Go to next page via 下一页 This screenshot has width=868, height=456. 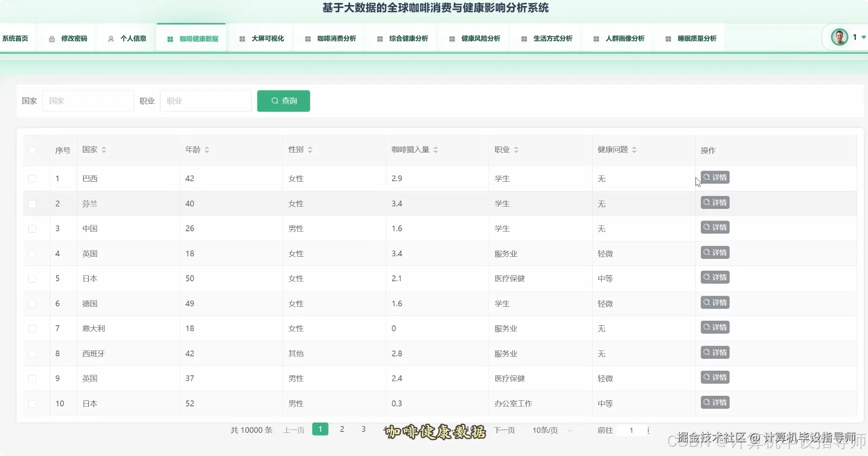pyautogui.click(x=504, y=430)
